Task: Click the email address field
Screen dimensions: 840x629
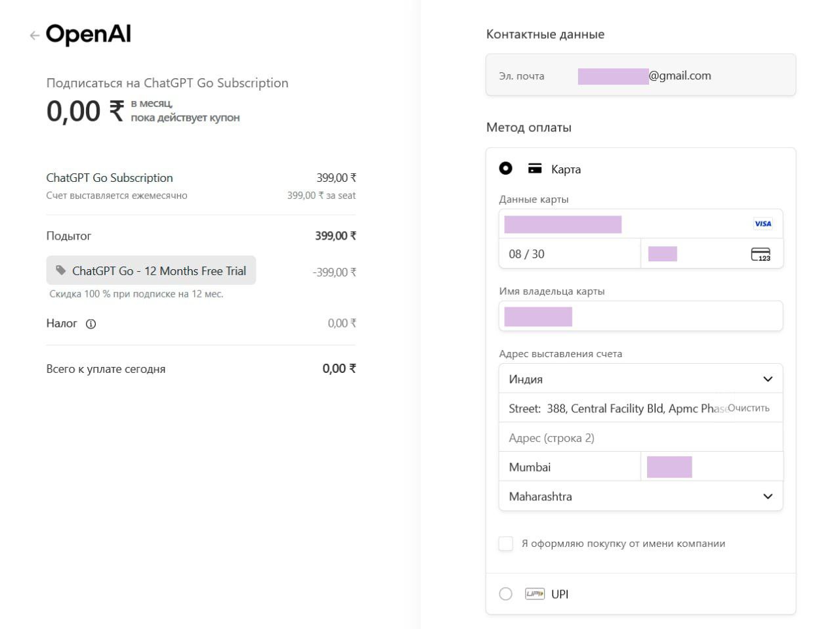Action: [676, 76]
